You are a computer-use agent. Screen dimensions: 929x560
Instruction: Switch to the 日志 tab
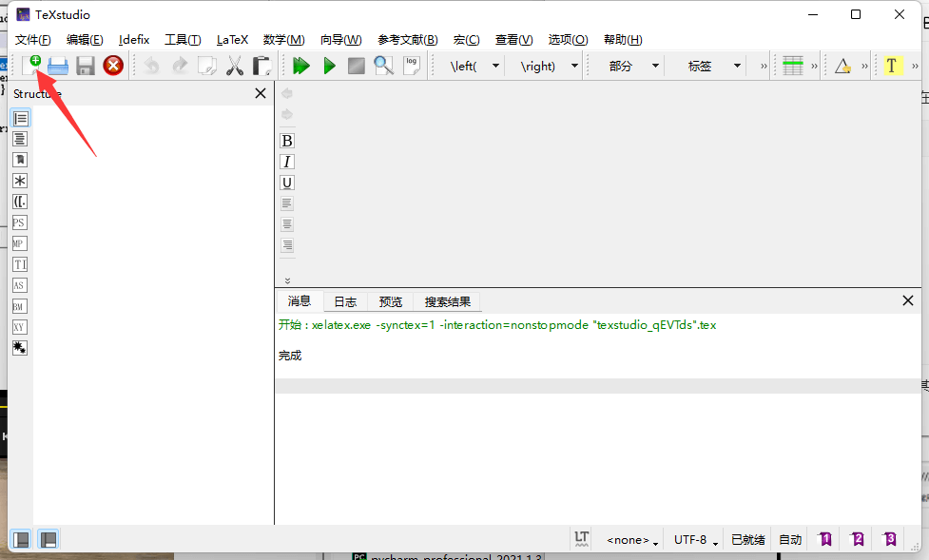(345, 301)
